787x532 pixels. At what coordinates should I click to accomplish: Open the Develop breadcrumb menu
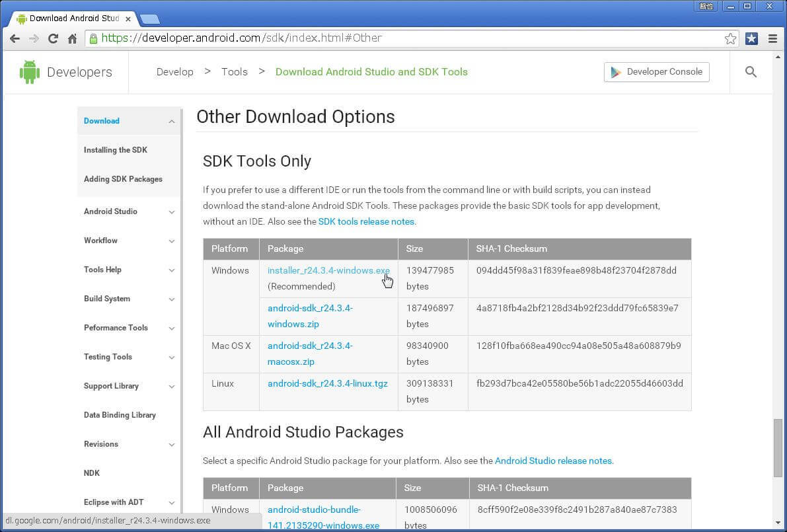(x=174, y=72)
